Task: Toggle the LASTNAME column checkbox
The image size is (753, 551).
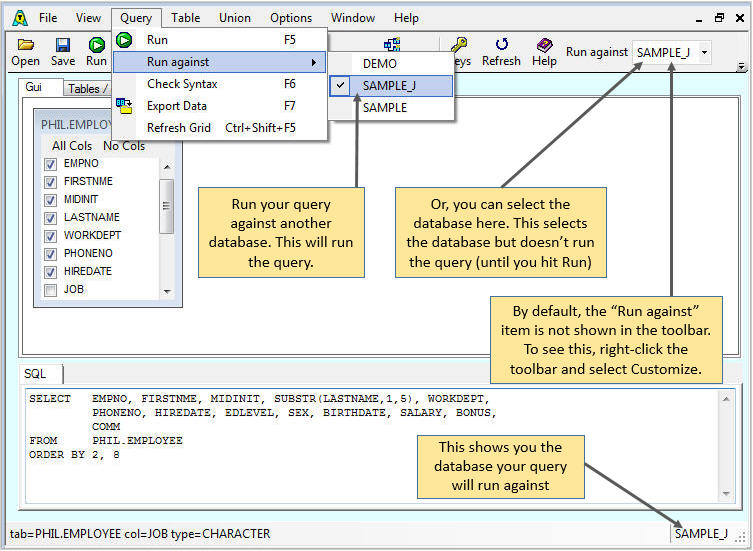Action: click(50, 218)
